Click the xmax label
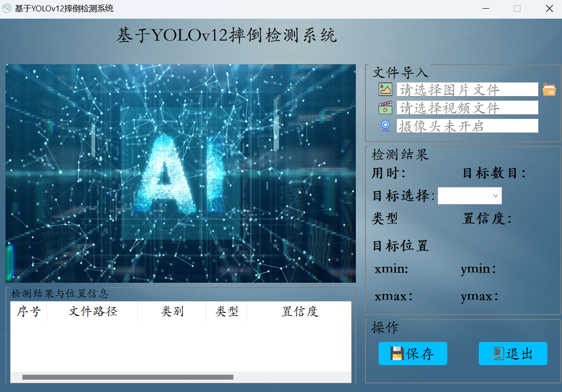The image size is (562, 392). pyautogui.click(x=394, y=296)
